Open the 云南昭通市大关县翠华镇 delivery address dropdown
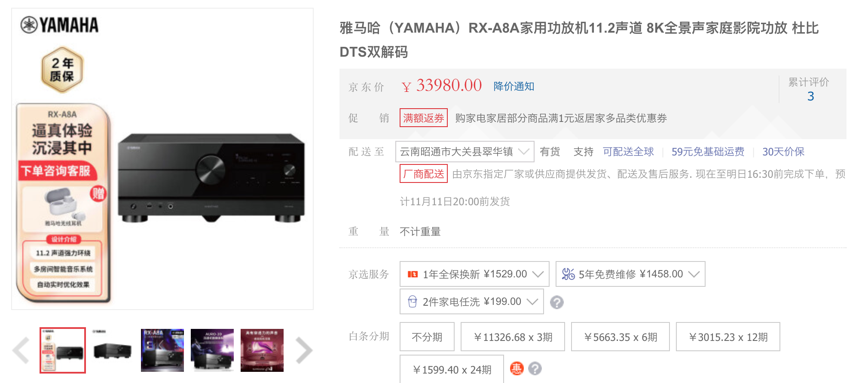The image size is (868, 383). tap(465, 152)
